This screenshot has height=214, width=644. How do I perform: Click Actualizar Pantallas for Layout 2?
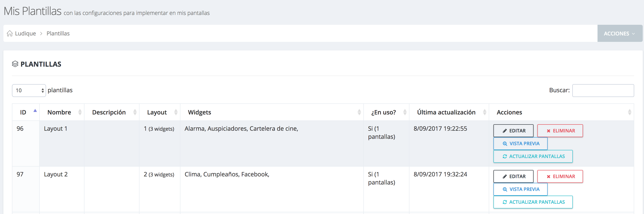[x=533, y=202]
